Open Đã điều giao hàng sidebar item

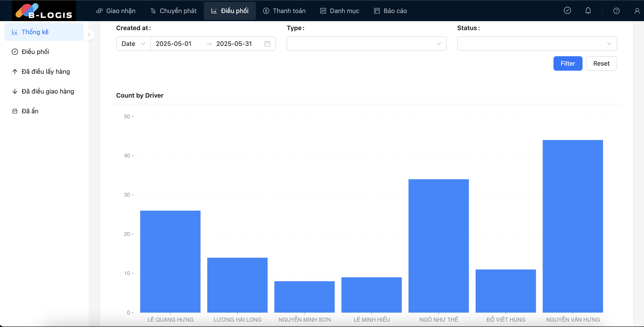tap(44, 91)
